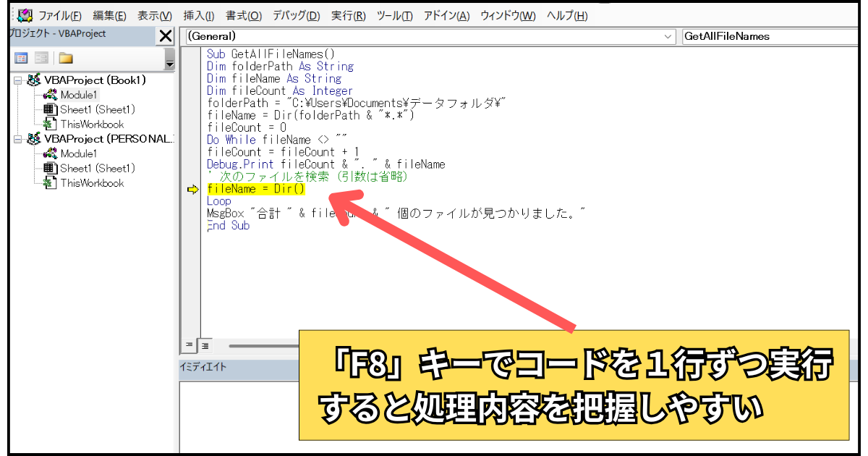Select Module1 under the PERSONAL project
Image resolution: width=868 pixels, height=456 pixels.
click(x=78, y=153)
